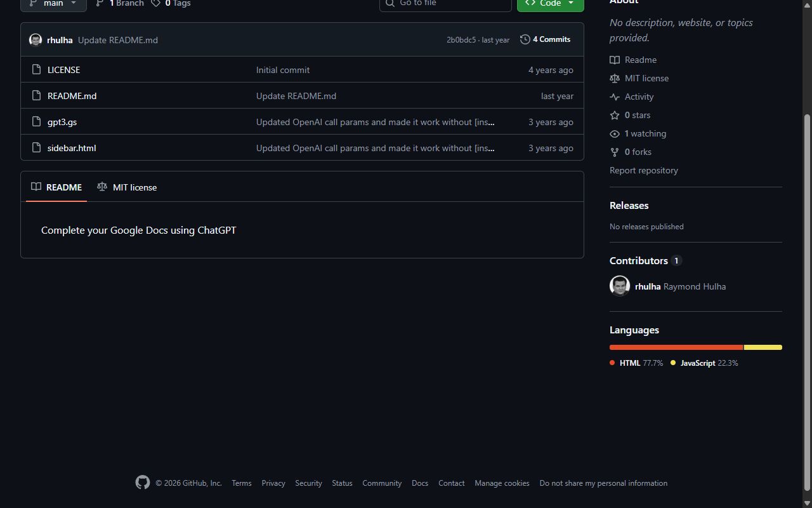Screen dimensions: 812x508
Task: Open the README.md file
Action: click(72, 96)
